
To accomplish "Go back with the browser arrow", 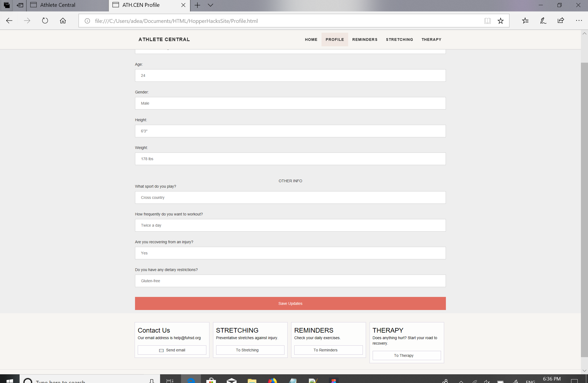I will 9,21.
